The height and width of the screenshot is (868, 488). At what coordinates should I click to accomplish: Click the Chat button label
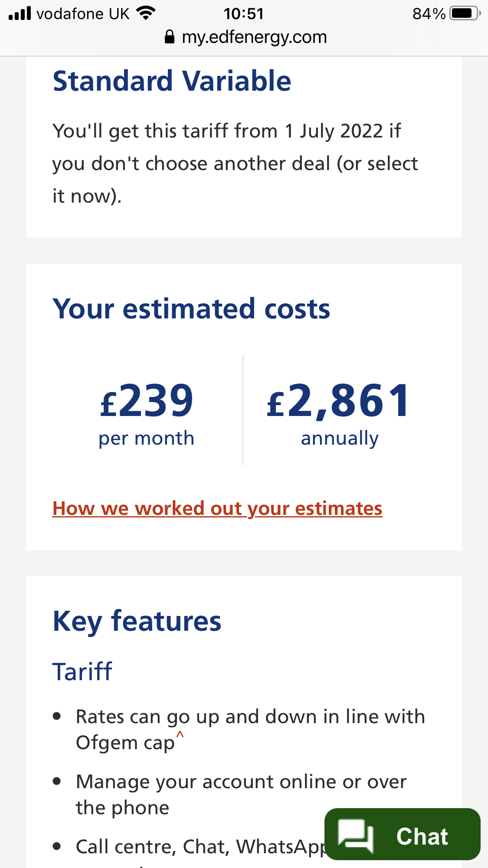pyautogui.click(x=422, y=836)
